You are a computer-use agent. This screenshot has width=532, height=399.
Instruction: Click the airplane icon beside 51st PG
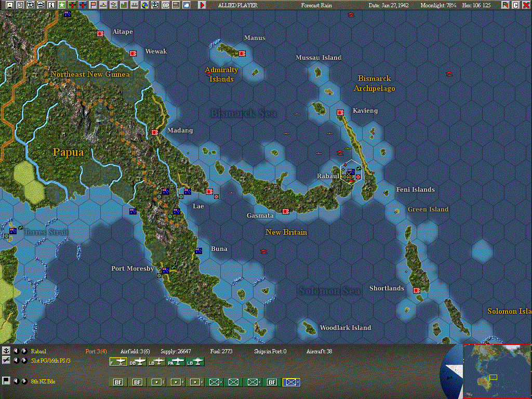pyautogui.click(x=6, y=361)
